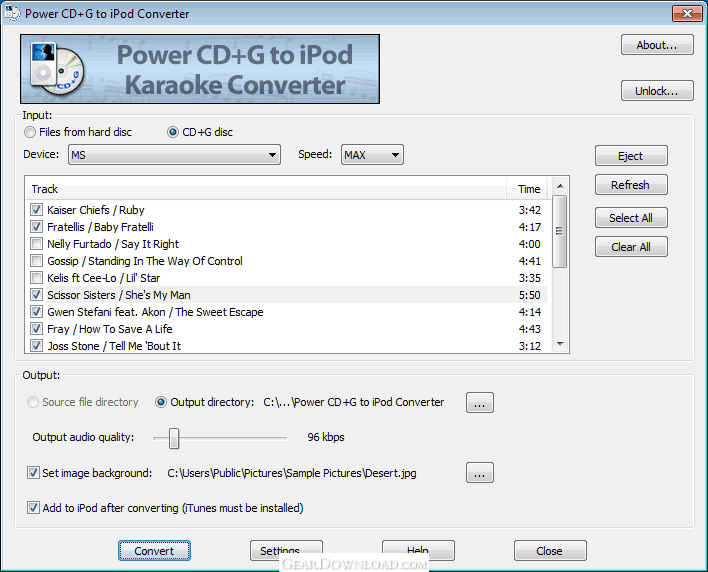Uncheck Kaiser Chiefs / Ruby track
This screenshot has height=572, width=708.
click(x=36, y=210)
